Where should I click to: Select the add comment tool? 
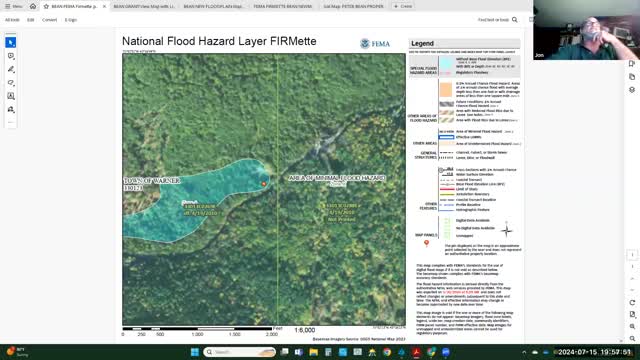click(11, 56)
